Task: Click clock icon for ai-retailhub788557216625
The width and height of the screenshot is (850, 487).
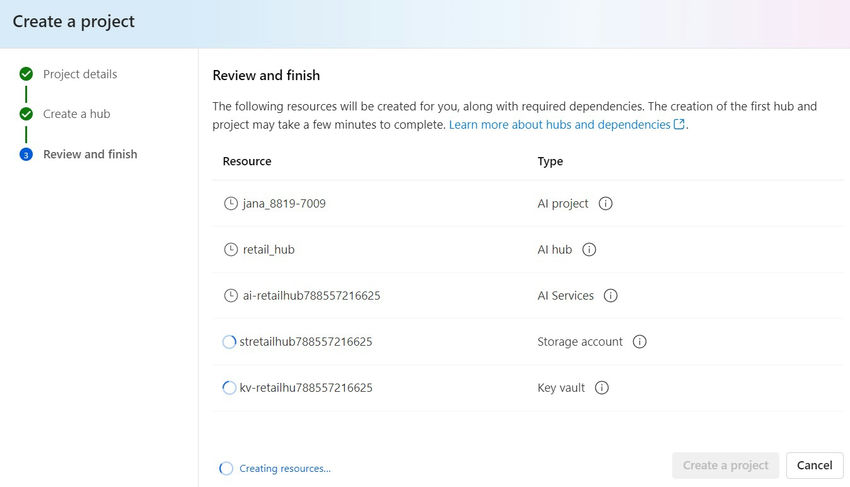Action: [231, 295]
